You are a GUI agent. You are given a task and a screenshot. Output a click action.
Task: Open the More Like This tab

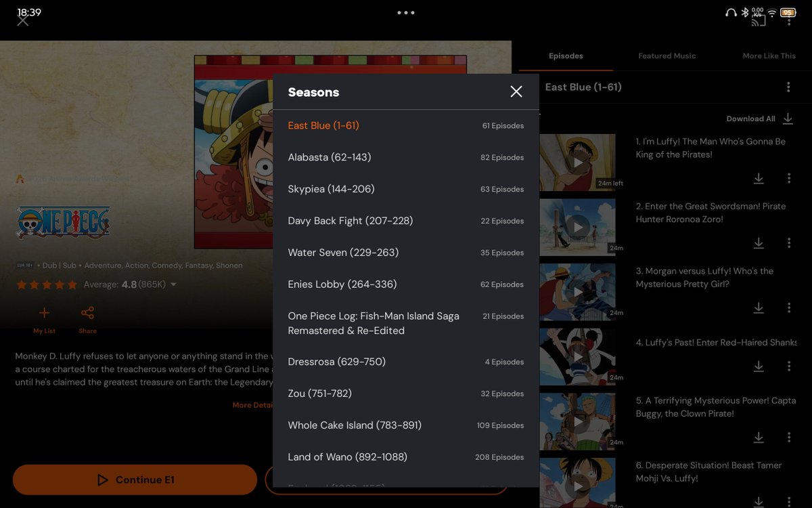pyautogui.click(x=769, y=56)
